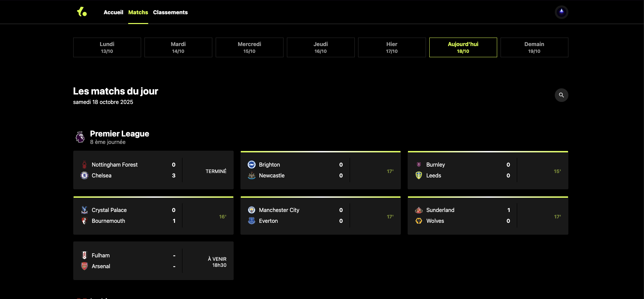Click the Brighton club crest
Screen dimensions: 644x299
[x=252, y=165]
